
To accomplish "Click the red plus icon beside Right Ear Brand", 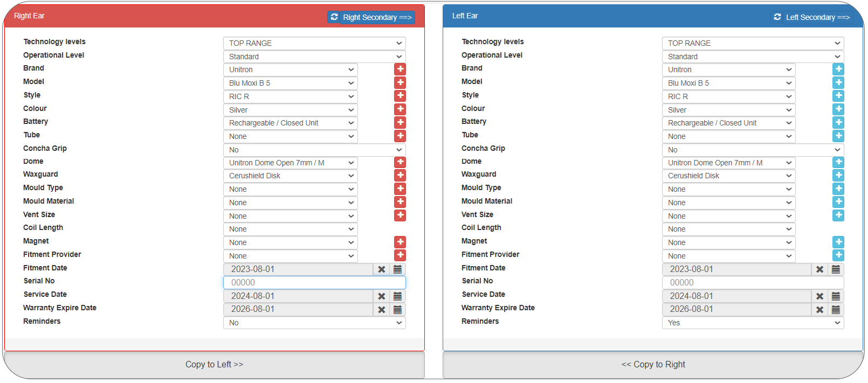I will pyautogui.click(x=400, y=69).
